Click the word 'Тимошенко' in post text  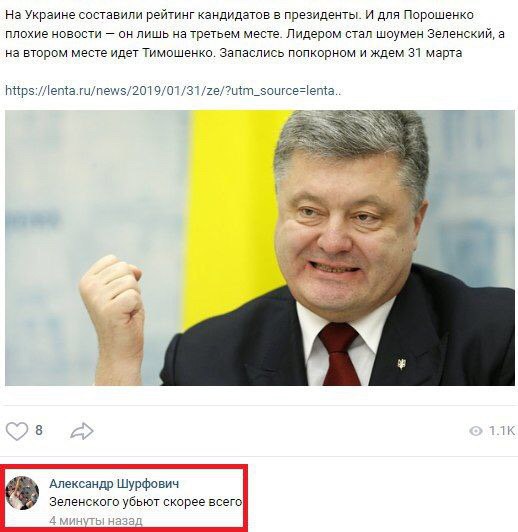point(178,53)
